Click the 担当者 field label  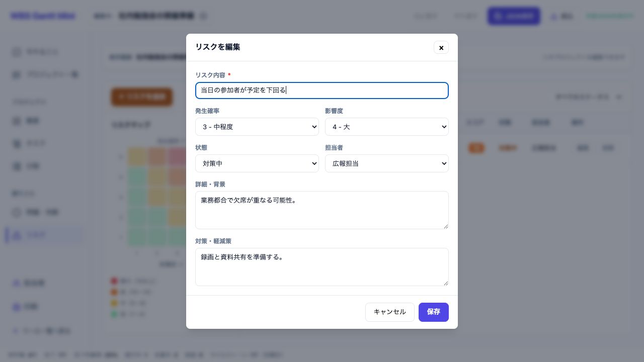334,147
